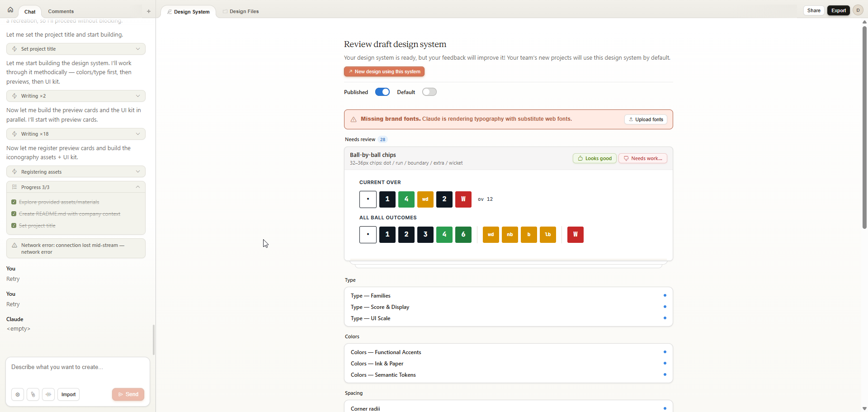868x412 pixels.
Task: Expand the Writing ×18 step
Action: (x=76, y=134)
